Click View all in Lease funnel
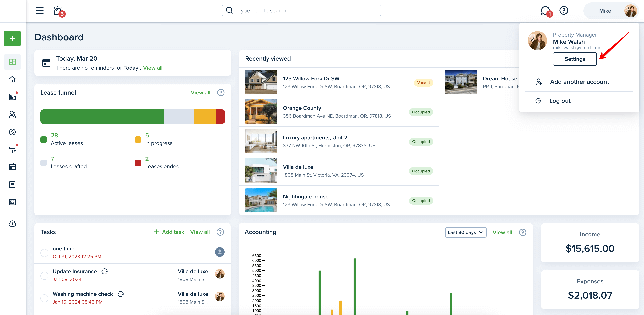This screenshot has height=315, width=644. [x=200, y=93]
